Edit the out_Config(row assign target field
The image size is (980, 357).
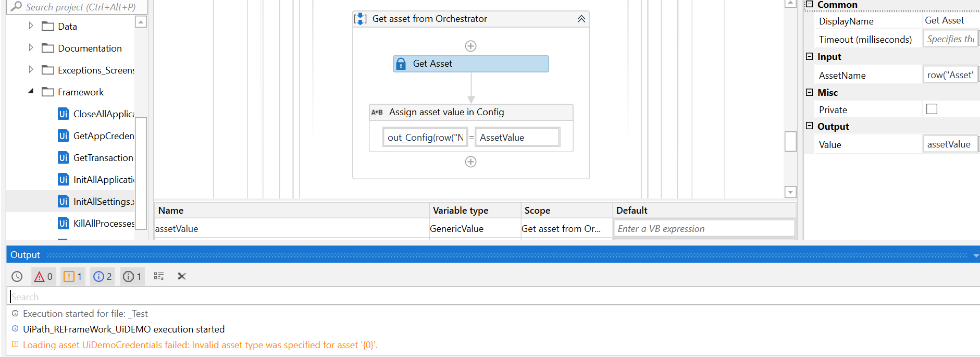[425, 137]
